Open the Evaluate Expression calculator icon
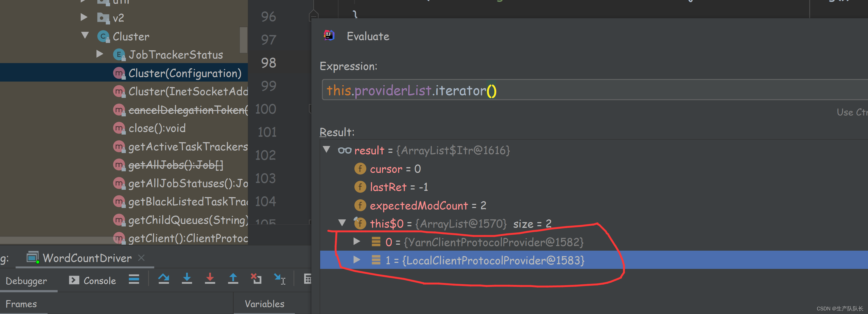 (307, 279)
